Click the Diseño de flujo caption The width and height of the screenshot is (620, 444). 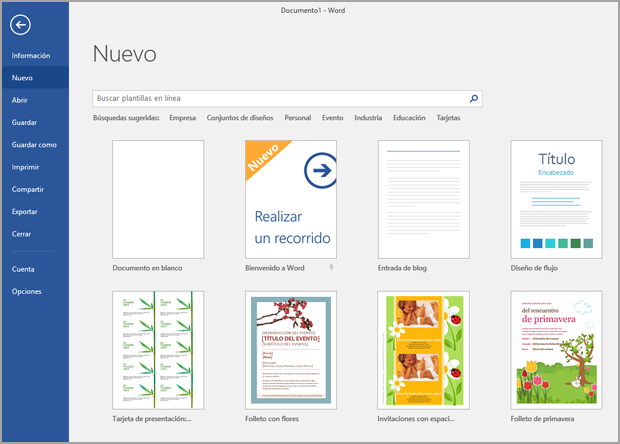point(534,268)
